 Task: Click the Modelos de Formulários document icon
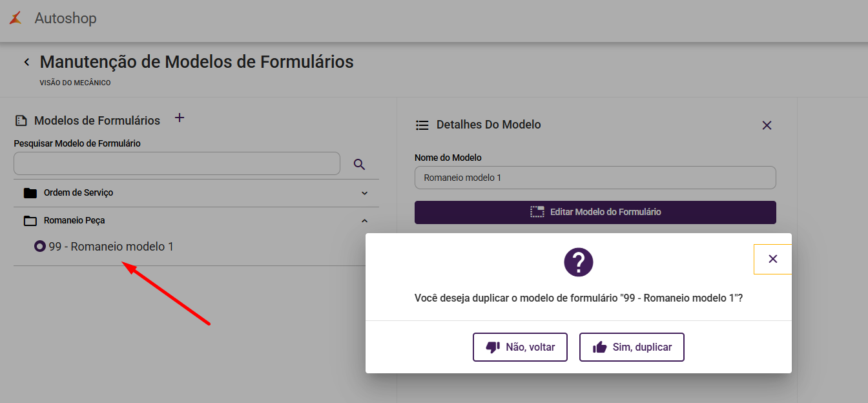pos(21,121)
